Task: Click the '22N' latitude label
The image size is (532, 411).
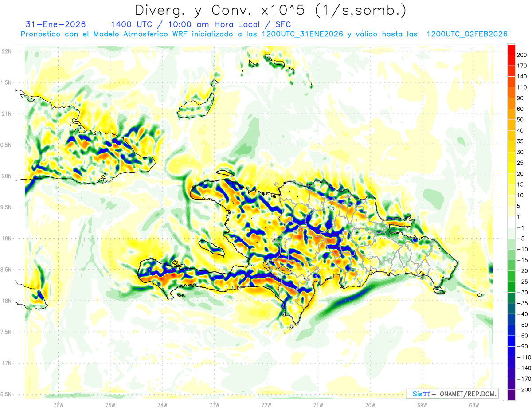Action: (7, 51)
